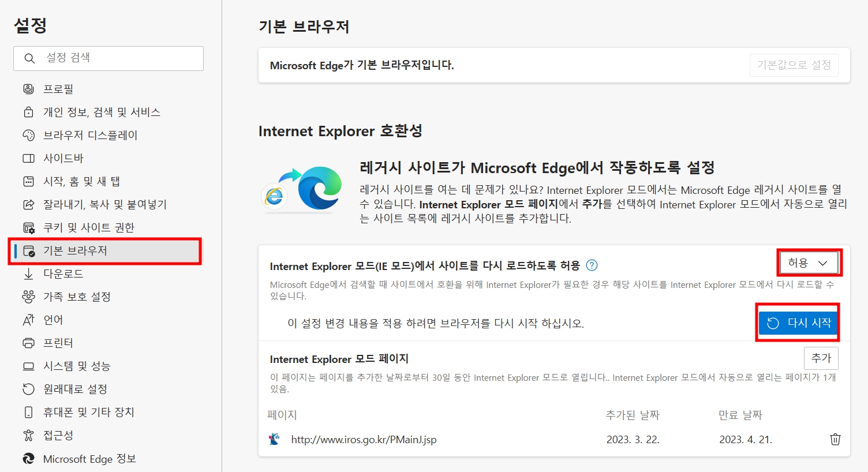Open the 허용 dropdown for IE mode reload

tap(809, 263)
